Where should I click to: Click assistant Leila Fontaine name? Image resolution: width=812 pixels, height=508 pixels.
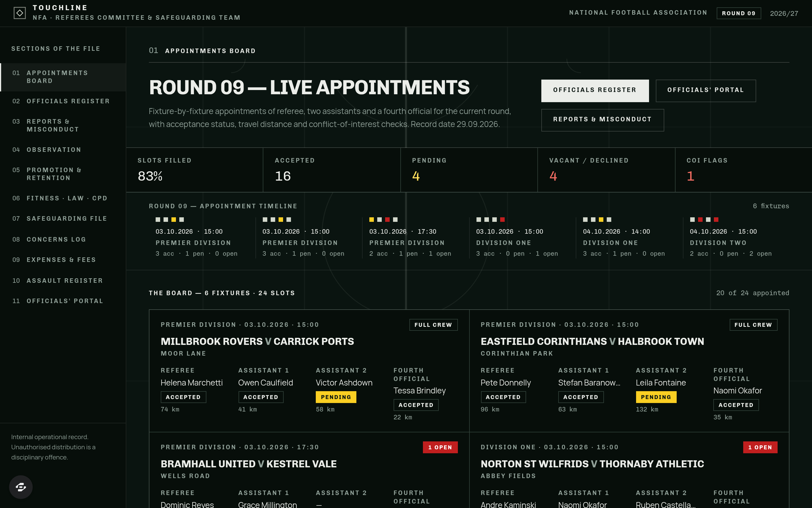(x=661, y=383)
